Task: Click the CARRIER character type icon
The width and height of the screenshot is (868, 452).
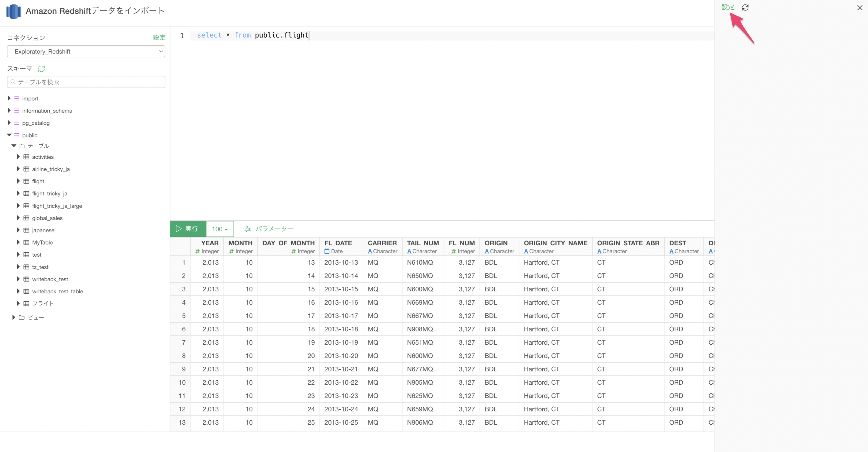Action: click(x=370, y=251)
